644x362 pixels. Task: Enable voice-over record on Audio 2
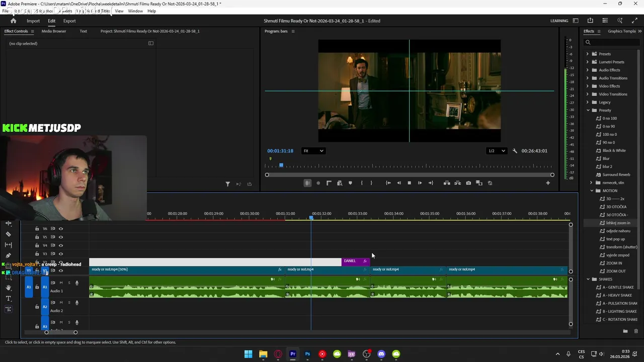point(76,303)
